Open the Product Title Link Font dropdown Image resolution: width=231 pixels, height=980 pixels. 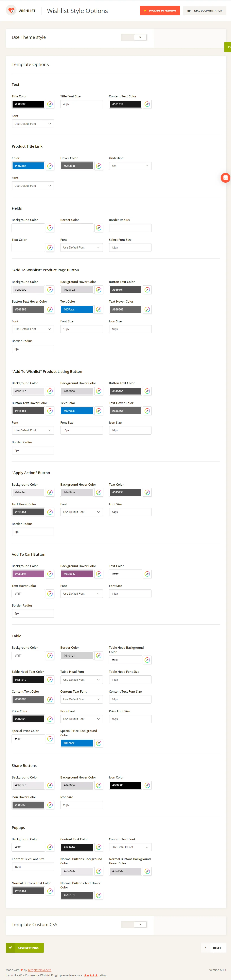click(x=33, y=186)
